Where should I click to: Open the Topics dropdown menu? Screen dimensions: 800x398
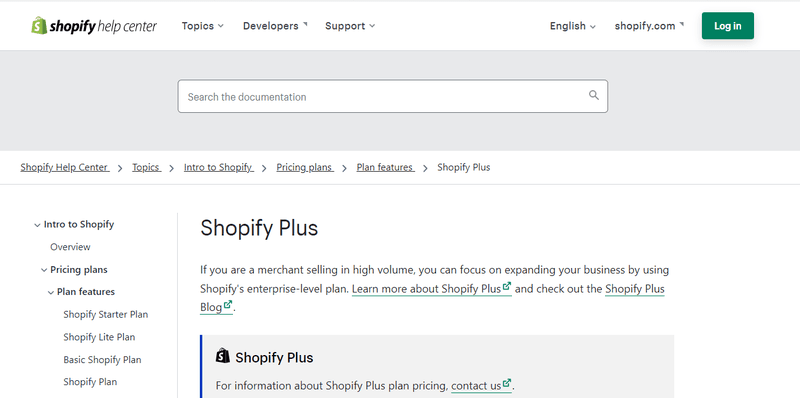tap(203, 26)
